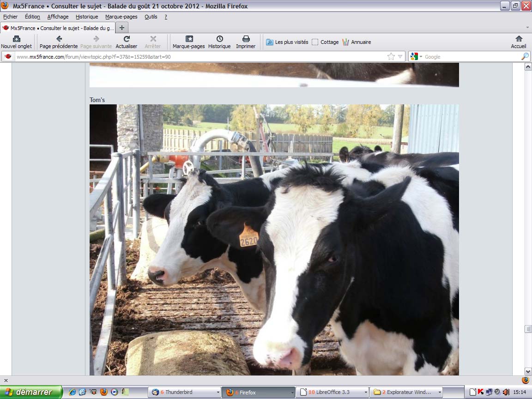
Task: Launch media player from quick launch
Action: pyautogui.click(x=115, y=392)
